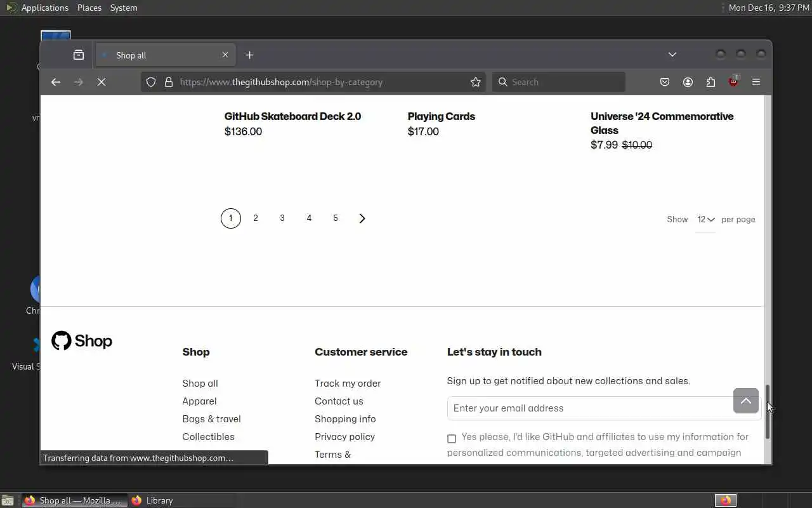Select Shop all — Mozilla taskbar button
Screen dimensions: 812x508
click(74, 500)
